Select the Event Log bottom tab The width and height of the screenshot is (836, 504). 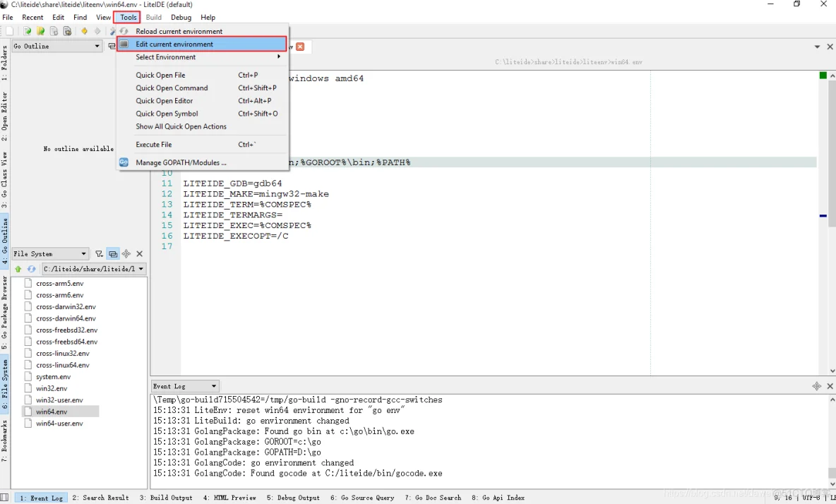[x=41, y=498]
